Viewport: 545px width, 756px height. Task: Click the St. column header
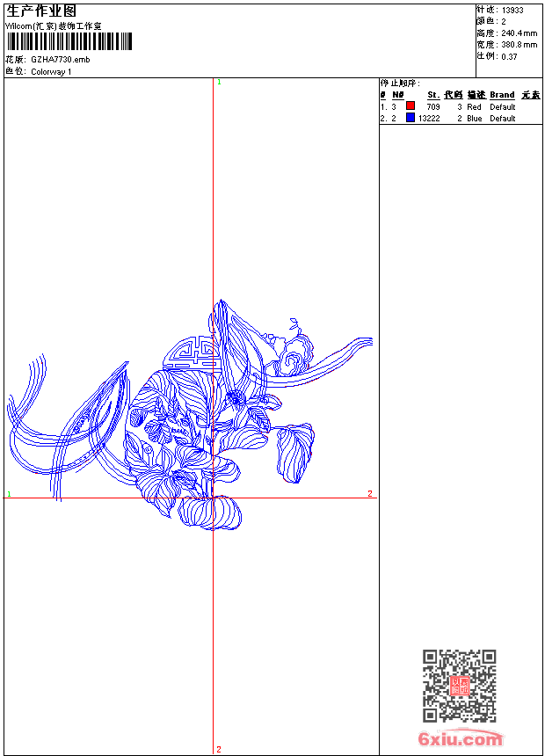click(433, 95)
